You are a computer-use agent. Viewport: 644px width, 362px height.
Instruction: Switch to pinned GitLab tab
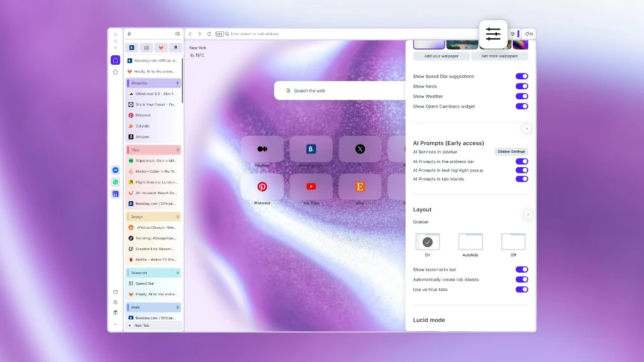point(161,48)
